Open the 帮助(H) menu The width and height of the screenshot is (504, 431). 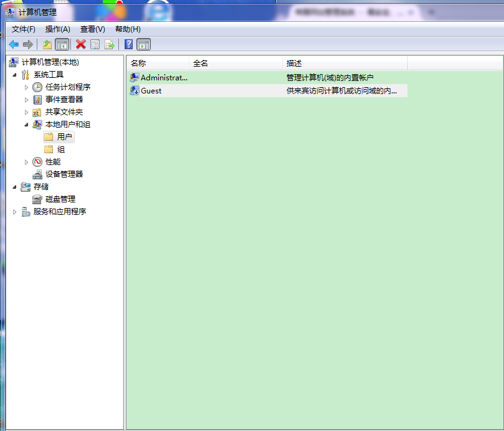[128, 29]
